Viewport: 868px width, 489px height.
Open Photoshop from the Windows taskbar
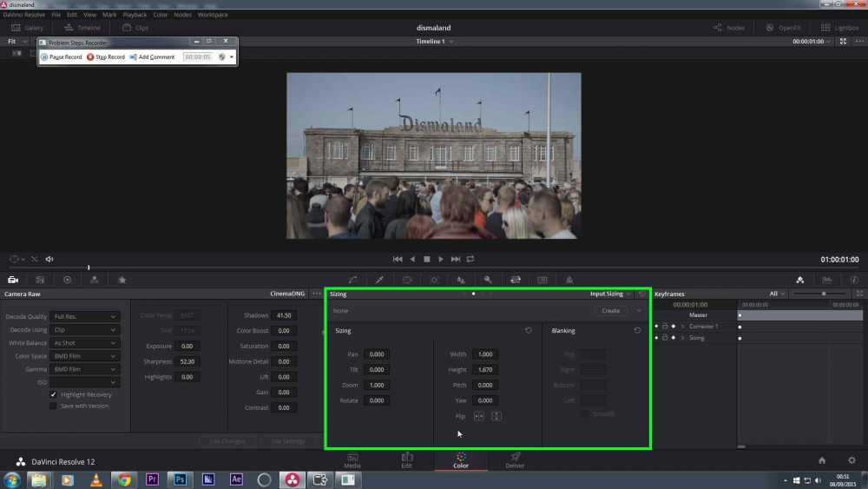click(x=181, y=479)
